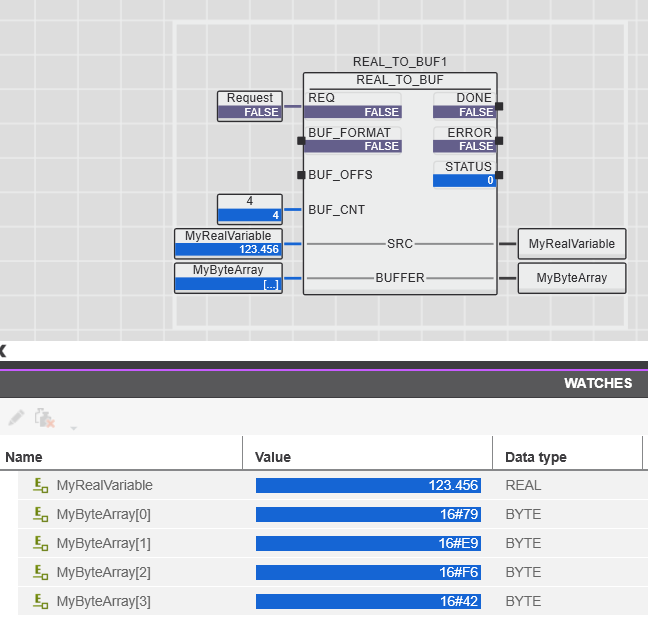Select the STATUS output pin connector
The height and width of the screenshot is (632, 648).
pos(499,175)
